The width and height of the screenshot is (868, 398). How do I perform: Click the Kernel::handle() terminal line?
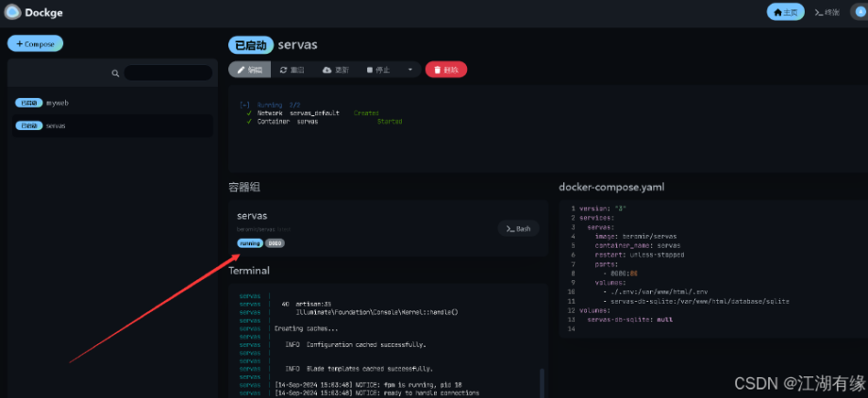(377, 312)
